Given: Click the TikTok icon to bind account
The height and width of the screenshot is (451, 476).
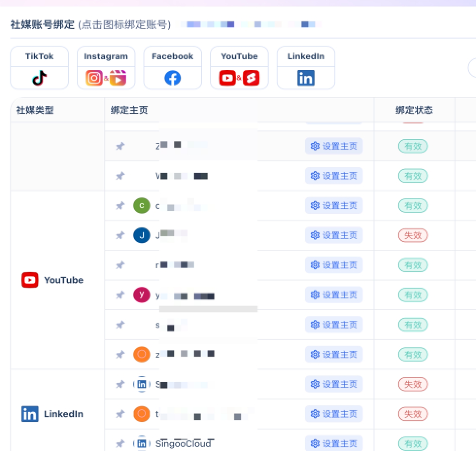Looking at the screenshot, I should [x=39, y=78].
